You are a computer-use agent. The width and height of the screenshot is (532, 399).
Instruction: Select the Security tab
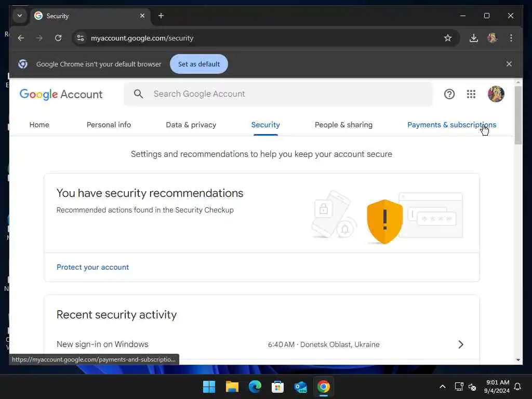click(265, 125)
